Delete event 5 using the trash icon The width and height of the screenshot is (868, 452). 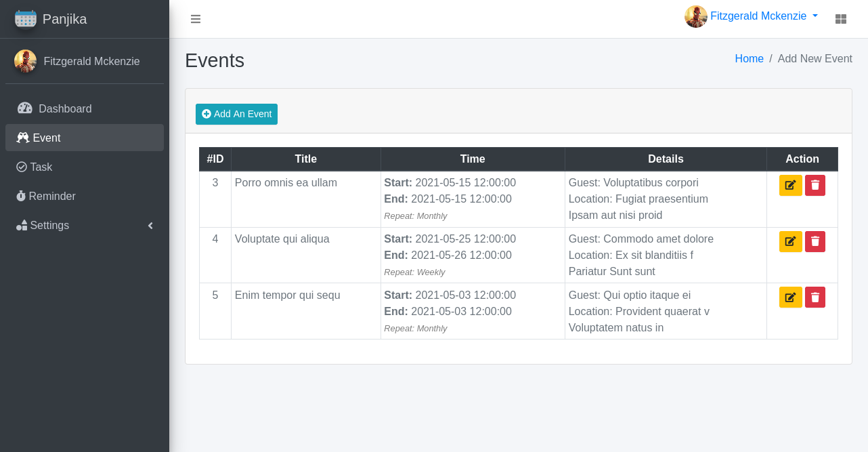815,297
